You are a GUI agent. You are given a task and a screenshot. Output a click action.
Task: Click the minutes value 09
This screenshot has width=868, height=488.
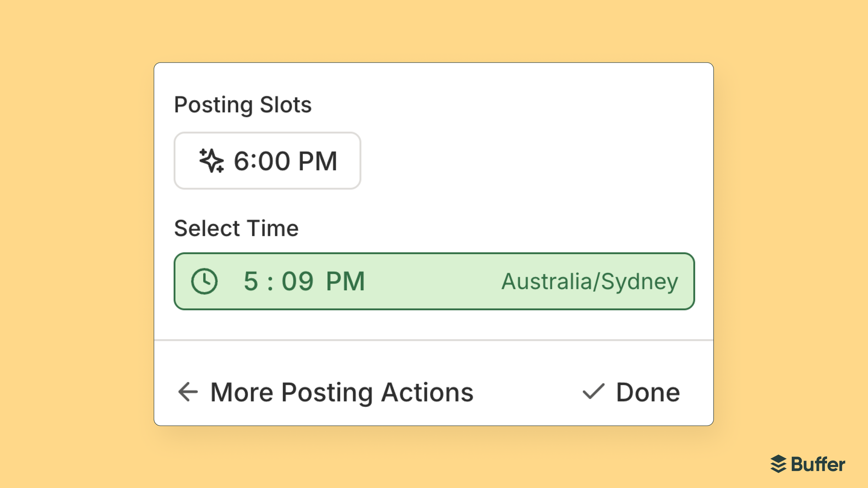coord(298,281)
